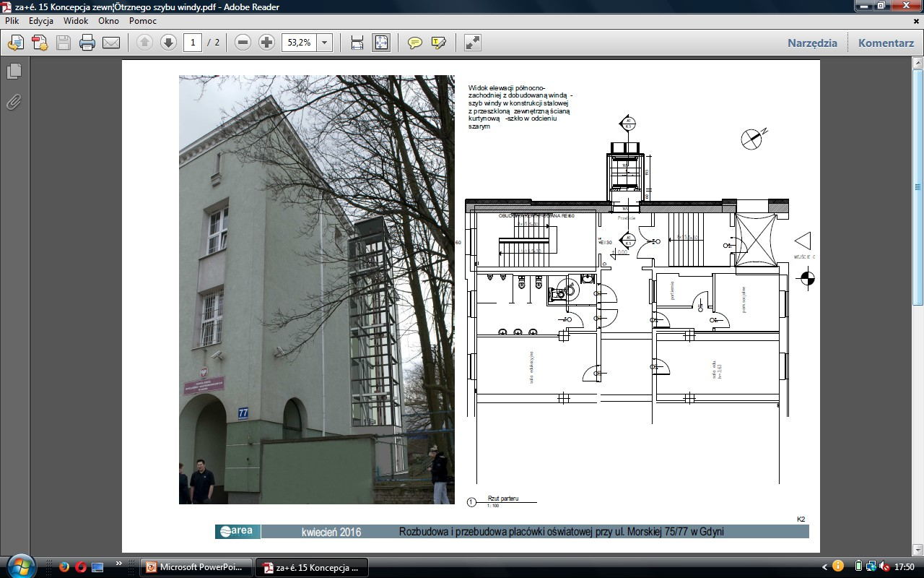Open the Komentarz panel
The width and height of the screenshot is (924, 578).
[x=886, y=43]
